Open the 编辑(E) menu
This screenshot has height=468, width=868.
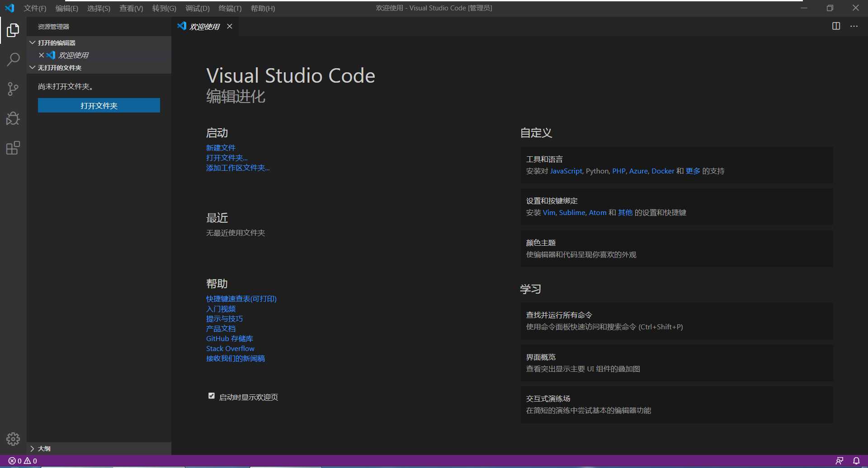click(x=67, y=9)
